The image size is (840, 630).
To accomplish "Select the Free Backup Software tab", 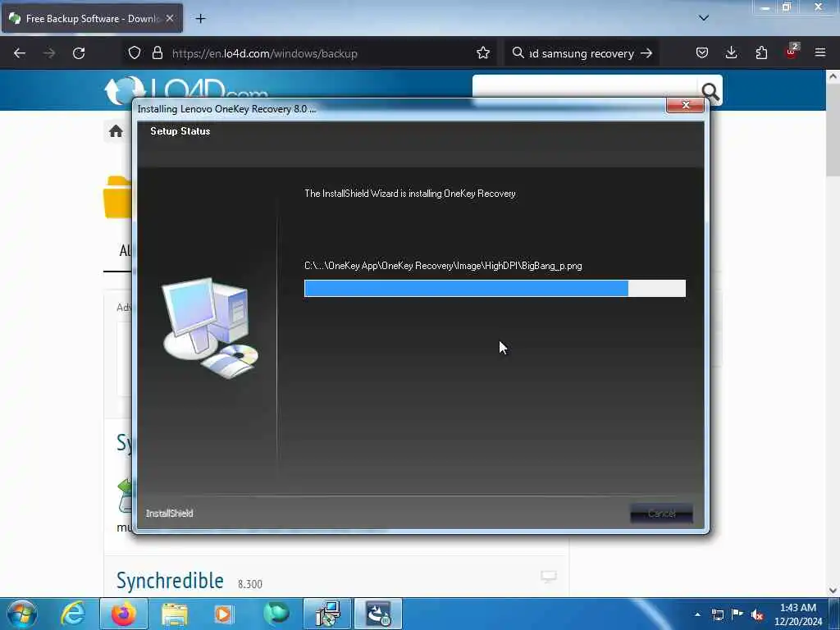I will point(92,19).
